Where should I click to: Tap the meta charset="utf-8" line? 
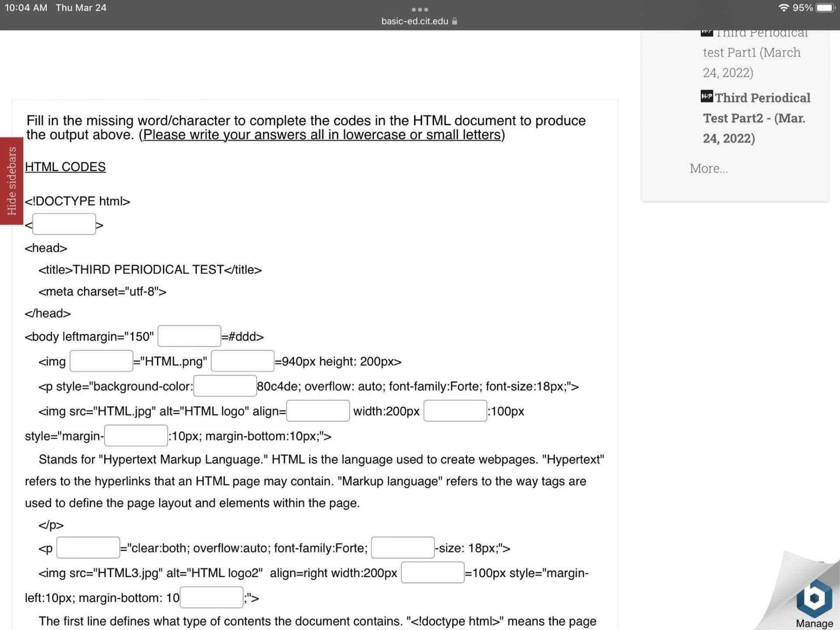pos(102,291)
